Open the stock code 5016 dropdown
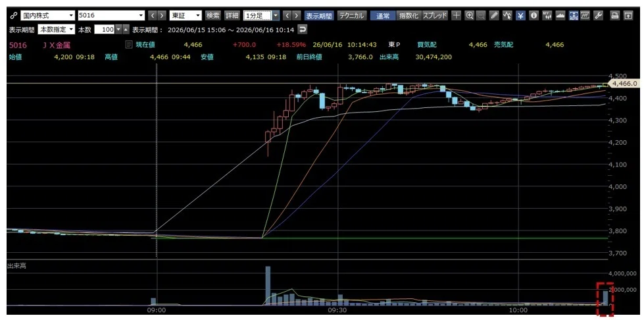This screenshot has height=320, width=644. click(111, 16)
